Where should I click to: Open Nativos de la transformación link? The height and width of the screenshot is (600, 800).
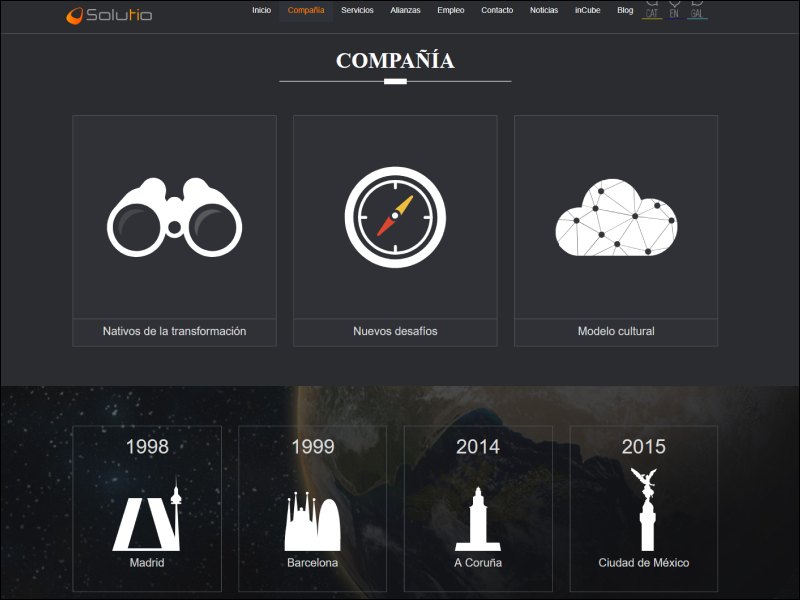pyautogui.click(x=174, y=331)
